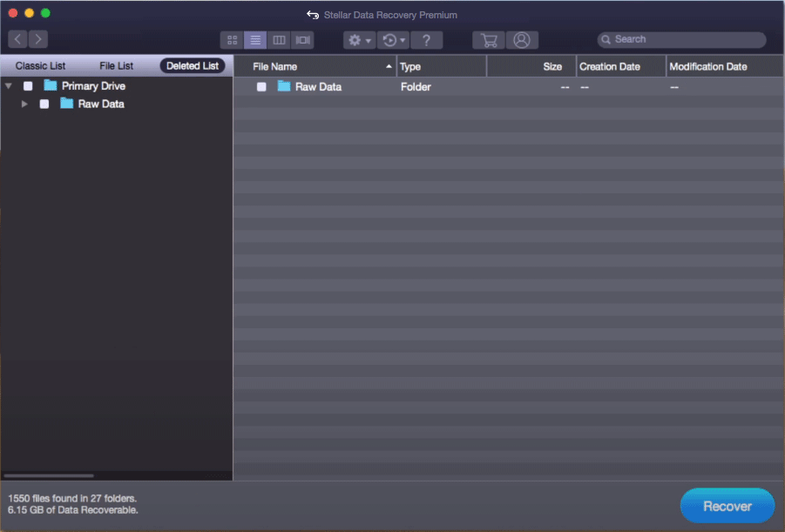Select the list view icon

pyautogui.click(x=255, y=40)
